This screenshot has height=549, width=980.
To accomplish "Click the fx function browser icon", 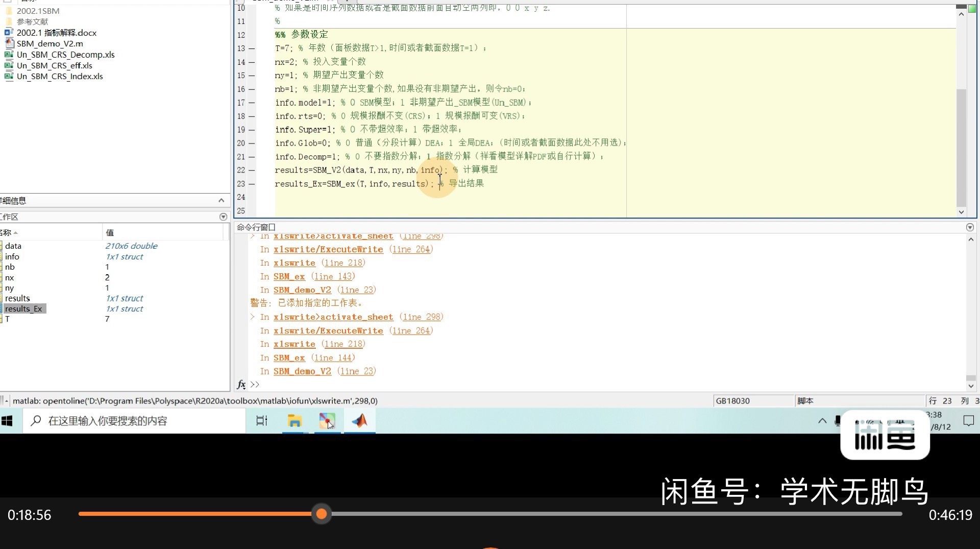I will (241, 384).
